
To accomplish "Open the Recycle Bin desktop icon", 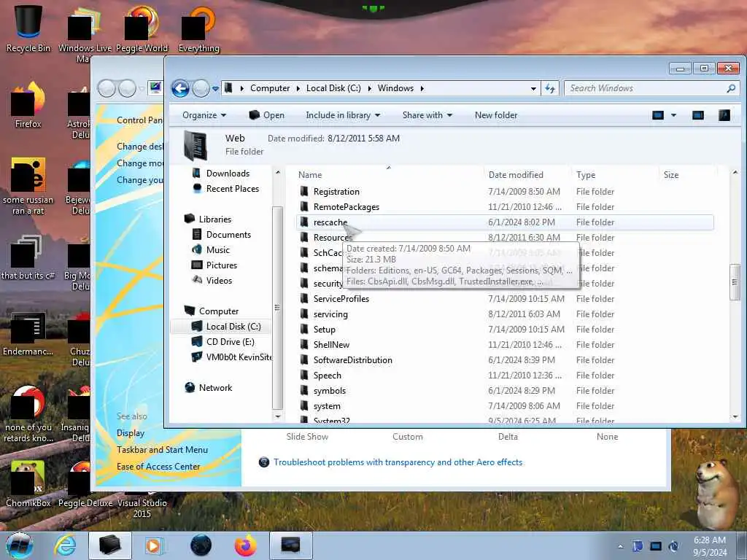I will 28,28.
